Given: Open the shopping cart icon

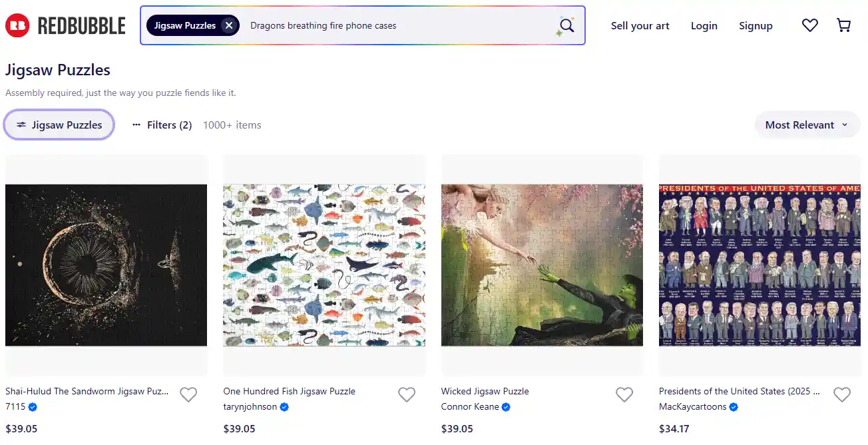Looking at the screenshot, I should click(843, 25).
